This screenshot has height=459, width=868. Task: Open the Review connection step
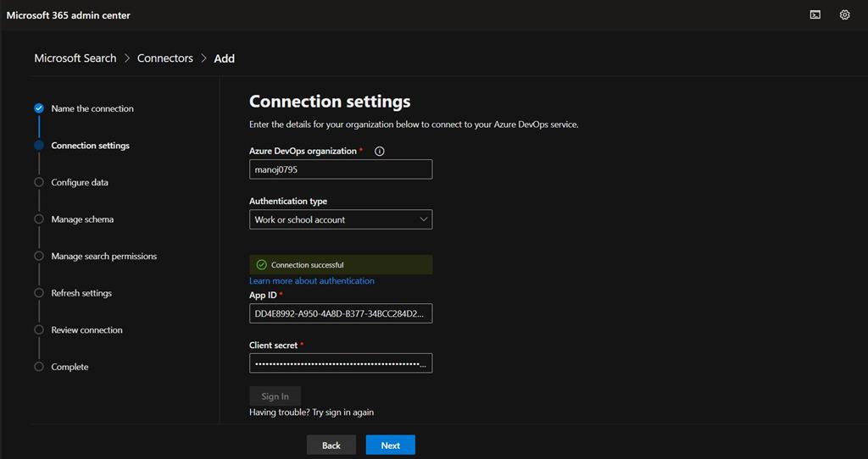click(x=86, y=330)
